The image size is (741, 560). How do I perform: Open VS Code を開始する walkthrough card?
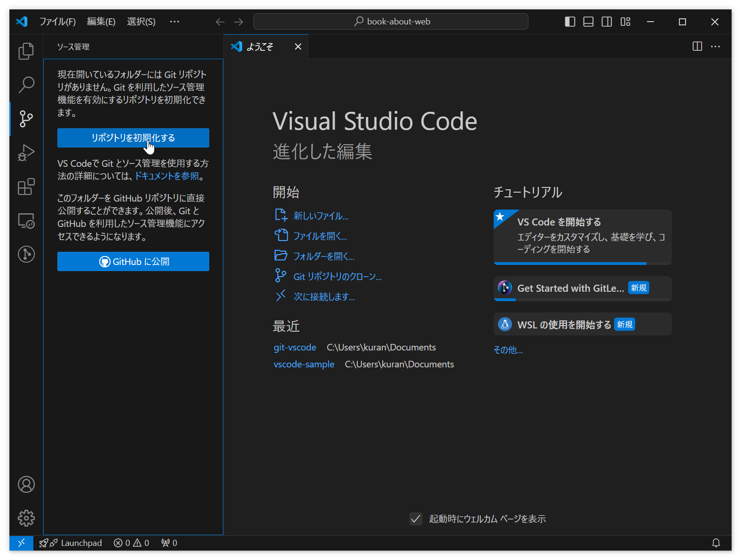[x=583, y=237]
